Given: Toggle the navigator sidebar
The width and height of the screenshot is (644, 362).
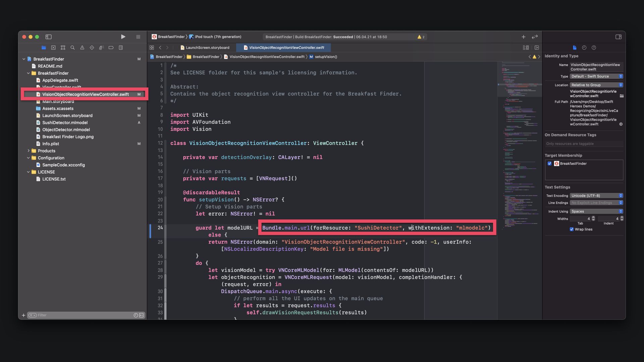Looking at the screenshot, I should 48,37.
